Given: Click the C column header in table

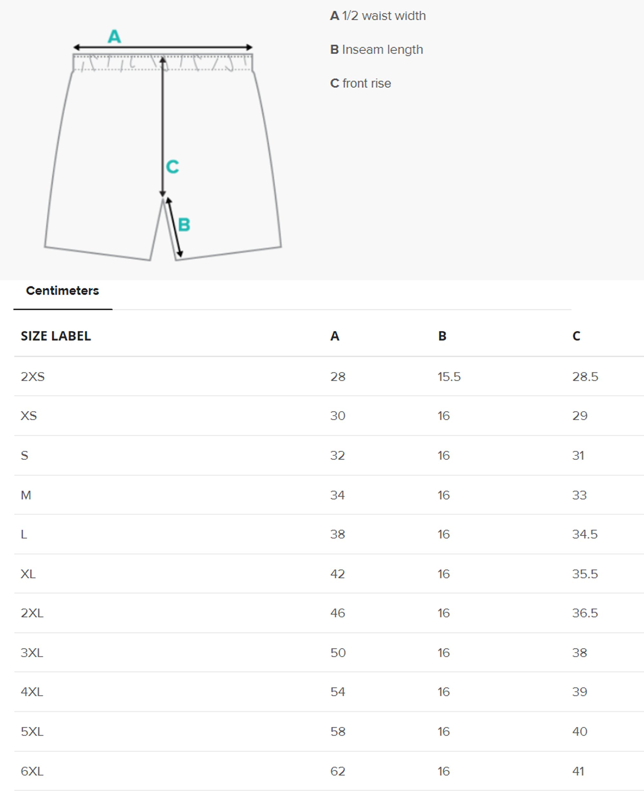Looking at the screenshot, I should coord(576,336).
